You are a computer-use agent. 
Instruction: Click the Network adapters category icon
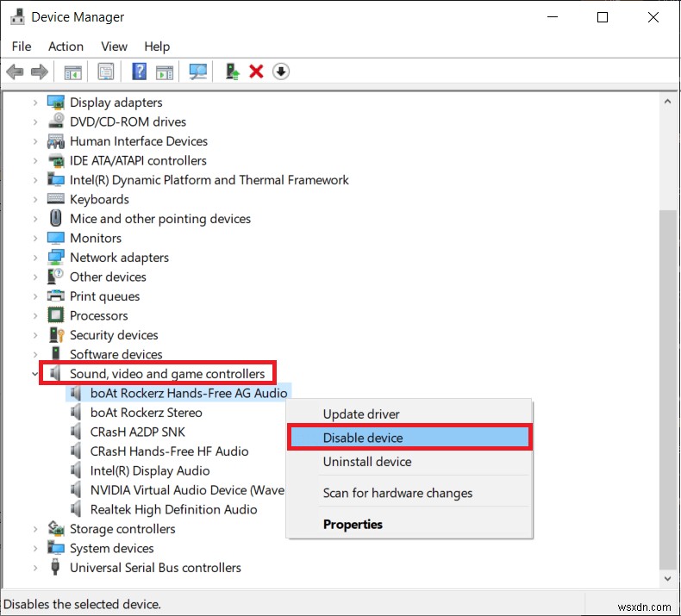55,258
